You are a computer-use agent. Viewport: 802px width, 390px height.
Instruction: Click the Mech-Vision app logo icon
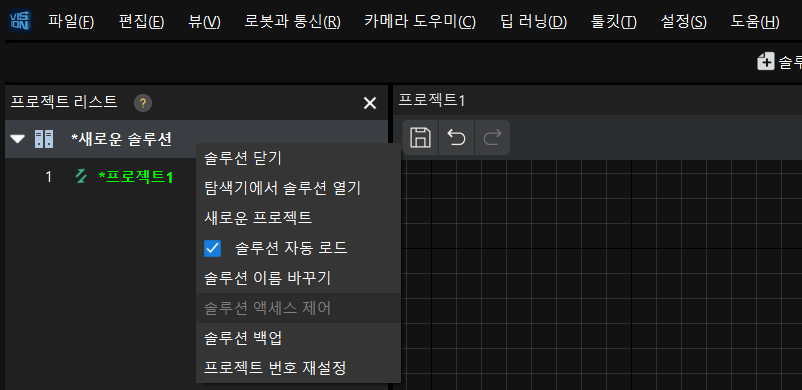20,21
